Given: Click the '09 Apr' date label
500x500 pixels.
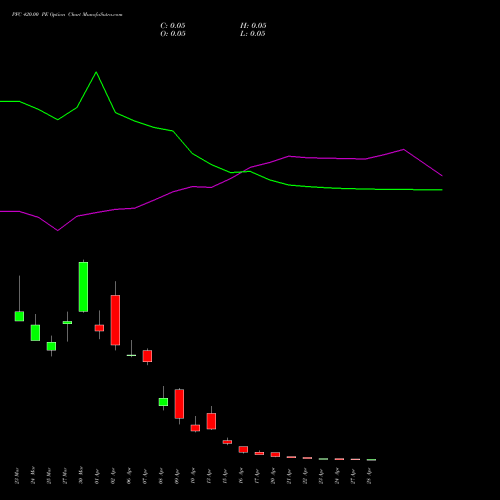Looking at the screenshot, I should tap(177, 476).
